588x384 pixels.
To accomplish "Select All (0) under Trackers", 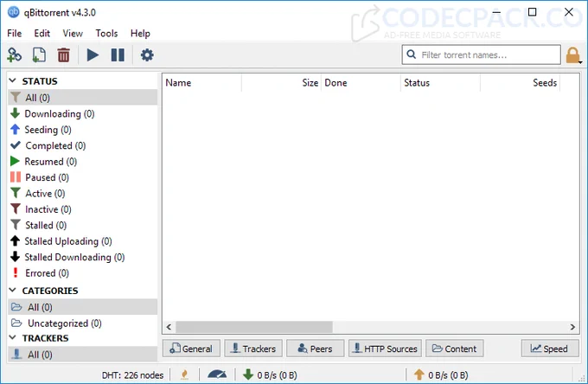I will pos(82,355).
